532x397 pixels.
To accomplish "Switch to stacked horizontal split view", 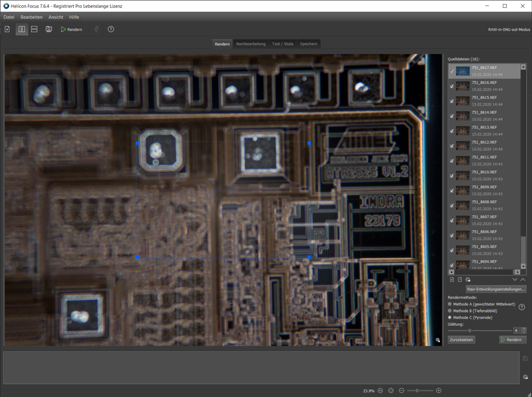I will click(35, 29).
